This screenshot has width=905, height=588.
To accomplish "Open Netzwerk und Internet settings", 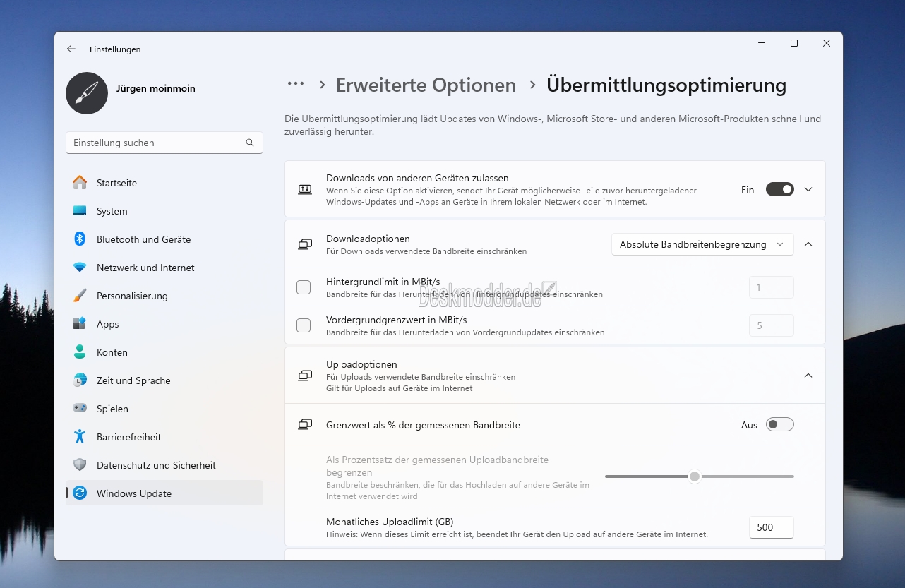I will [x=164, y=268].
